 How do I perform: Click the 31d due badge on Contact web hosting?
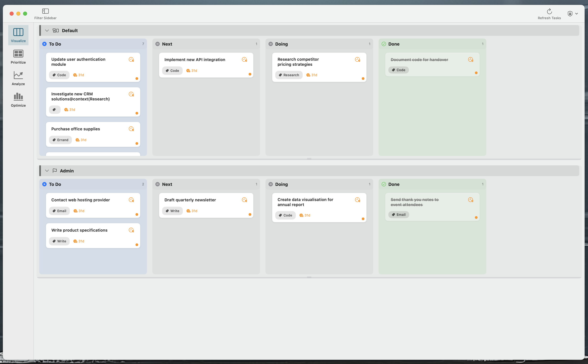79,211
